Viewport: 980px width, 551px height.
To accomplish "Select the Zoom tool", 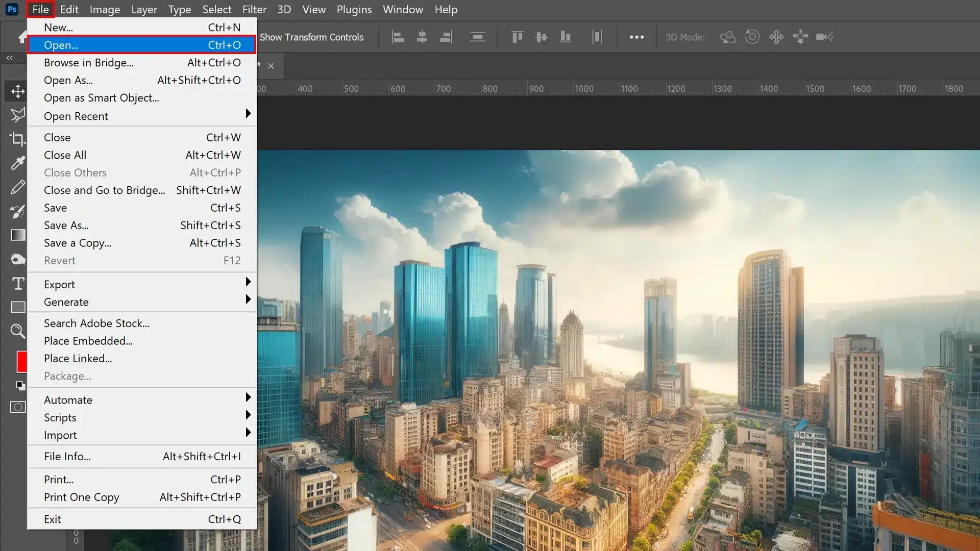I will click(18, 331).
